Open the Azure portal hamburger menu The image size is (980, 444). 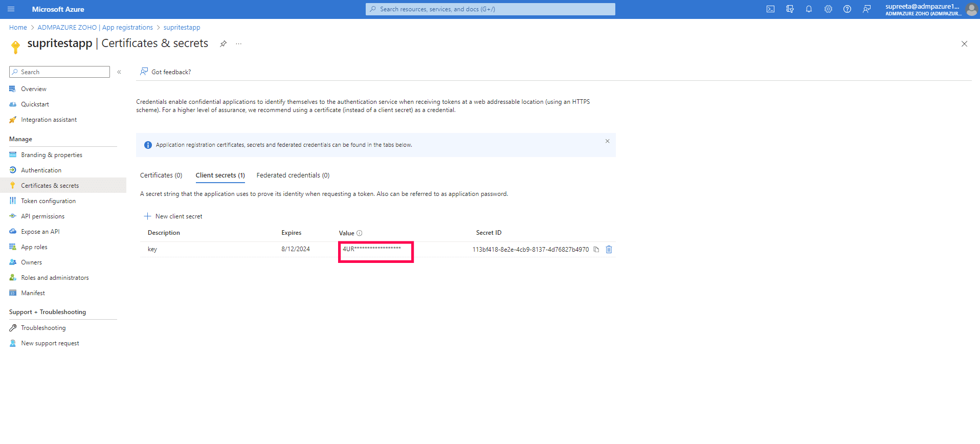(11, 9)
